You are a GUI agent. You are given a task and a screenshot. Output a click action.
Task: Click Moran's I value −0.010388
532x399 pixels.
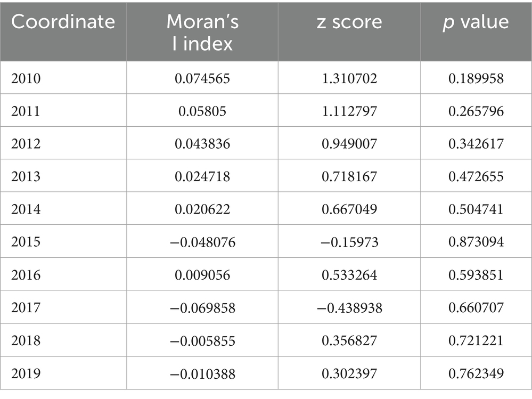pos(202,373)
